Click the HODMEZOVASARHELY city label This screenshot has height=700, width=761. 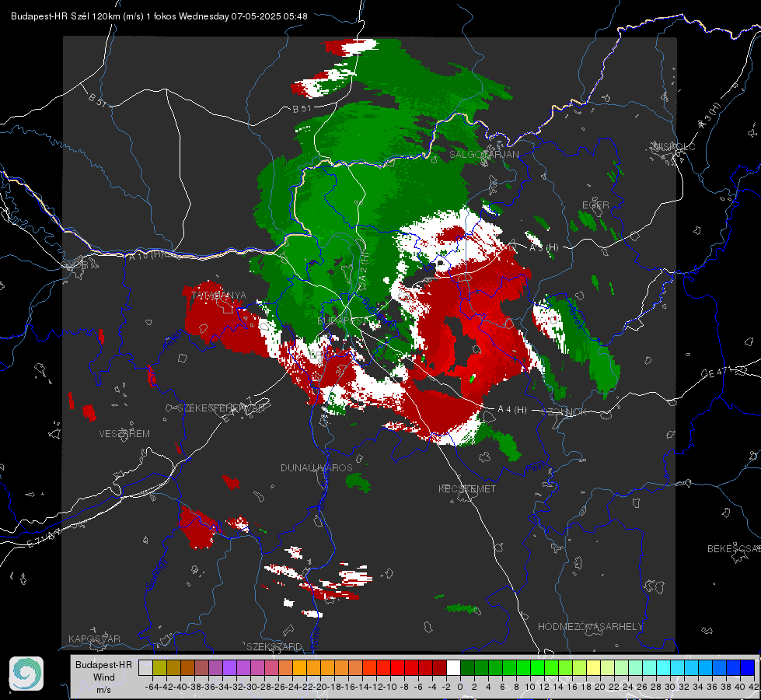[x=591, y=627]
